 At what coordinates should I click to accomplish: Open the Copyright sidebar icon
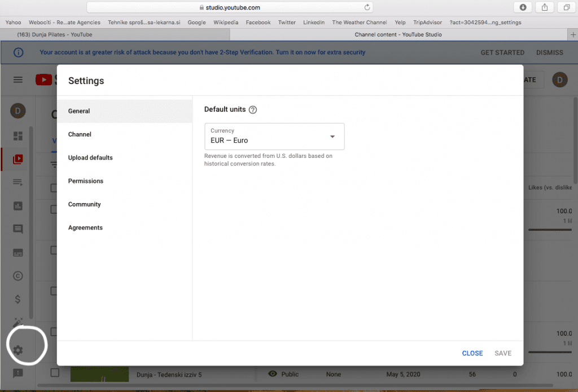coord(18,276)
